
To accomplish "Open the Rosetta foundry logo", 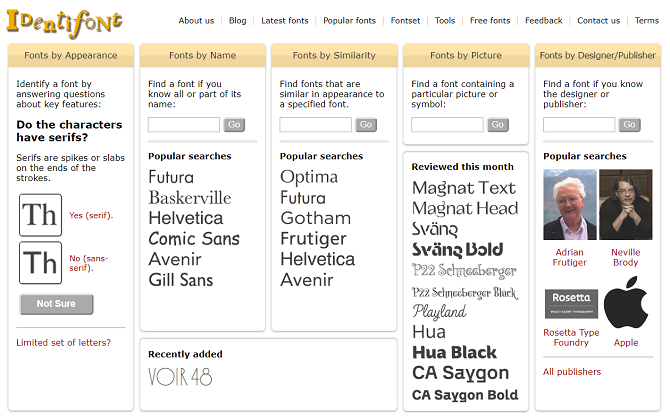I will [571, 304].
